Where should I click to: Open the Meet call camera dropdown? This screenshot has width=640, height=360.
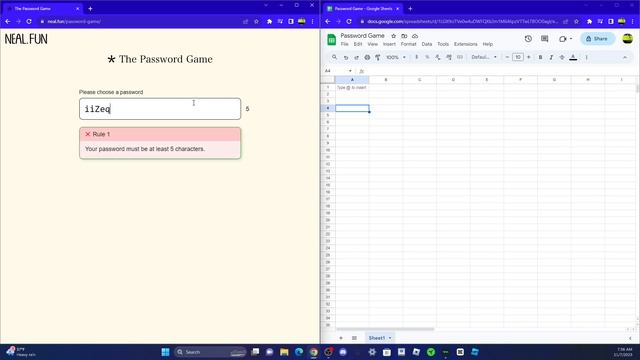tap(565, 39)
